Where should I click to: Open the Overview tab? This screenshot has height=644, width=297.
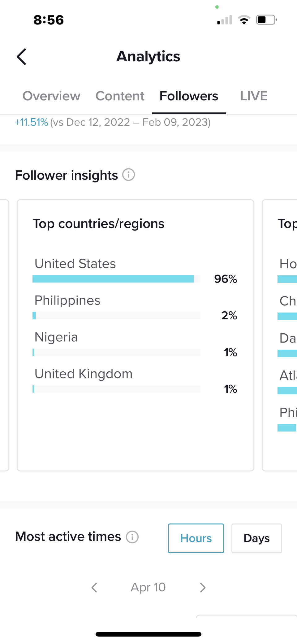[51, 96]
